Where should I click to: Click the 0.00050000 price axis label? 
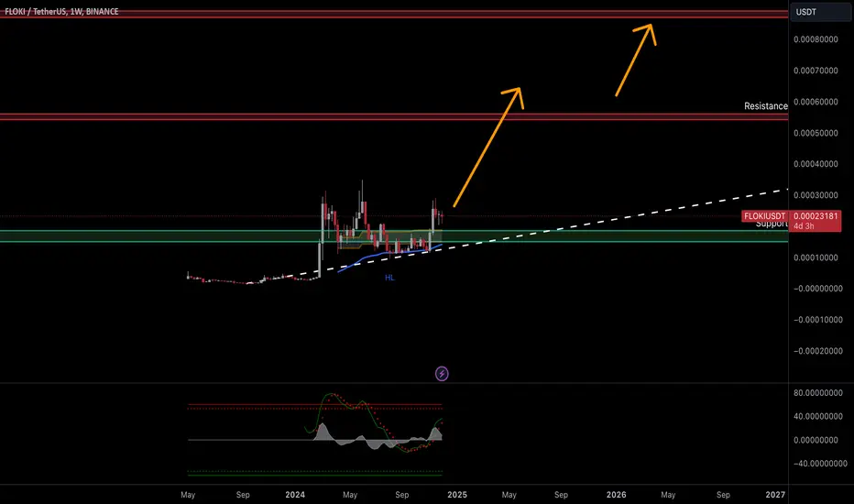tap(816, 133)
